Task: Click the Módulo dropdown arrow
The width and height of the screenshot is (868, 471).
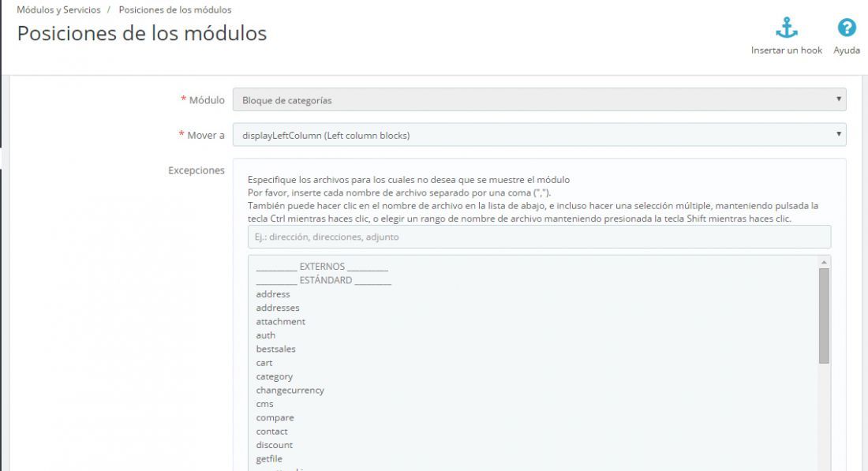Action: tap(839, 99)
